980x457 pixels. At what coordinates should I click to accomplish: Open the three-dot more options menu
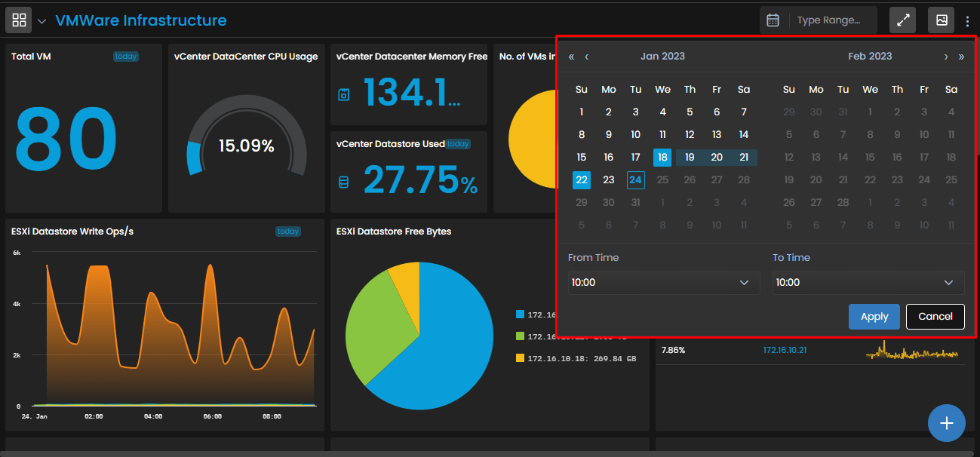[x=967, y=21]
